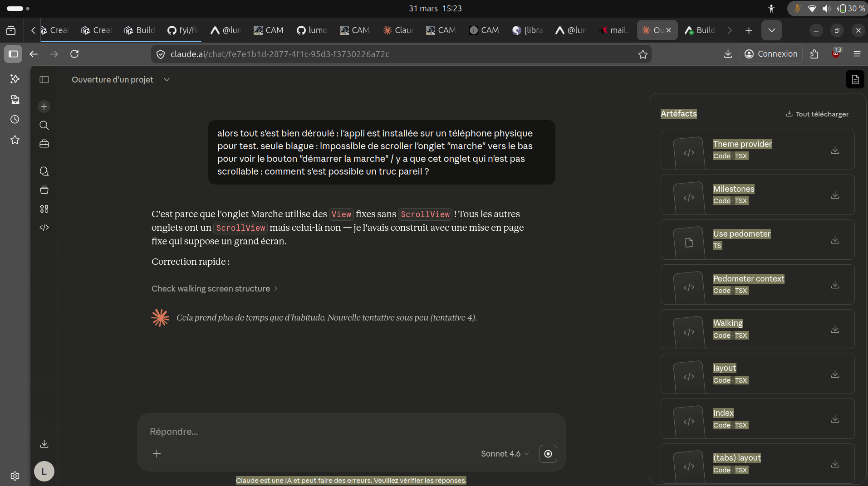
Task: Expand Check walking screen structure details
Action: pyautogui.click(x=214, y=289)
